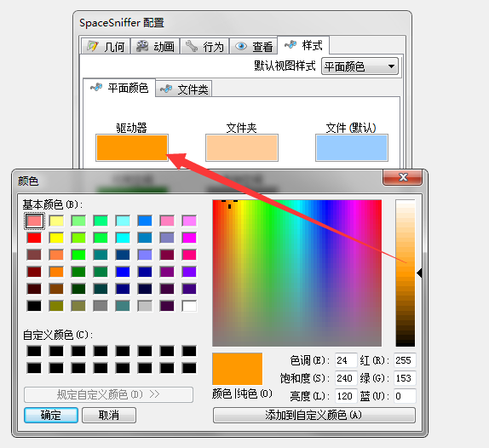Cancel with the 取消 button

[x=109, y=415]
